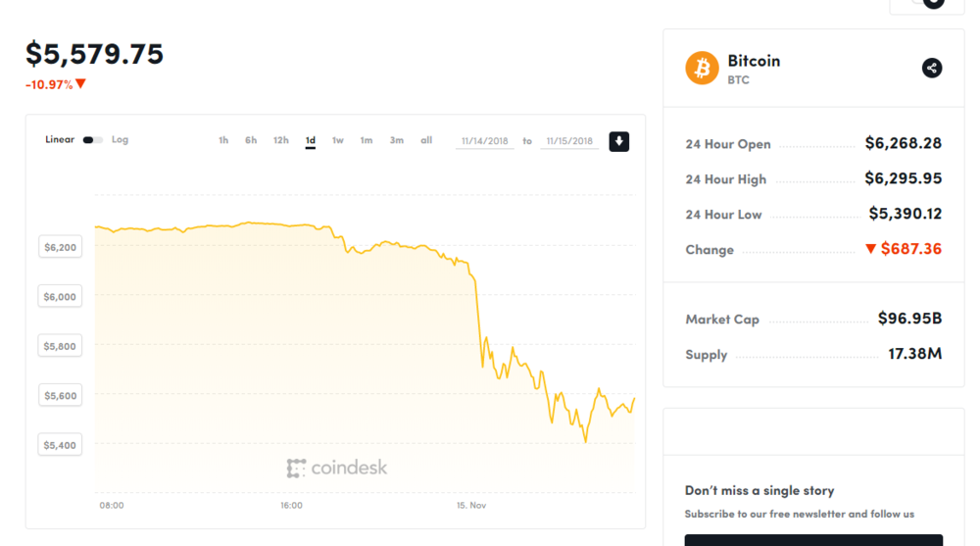The height and width of the screenshot is (546, 980).
Task: Select the Linear scale label
Action: [x=60, y=139]
